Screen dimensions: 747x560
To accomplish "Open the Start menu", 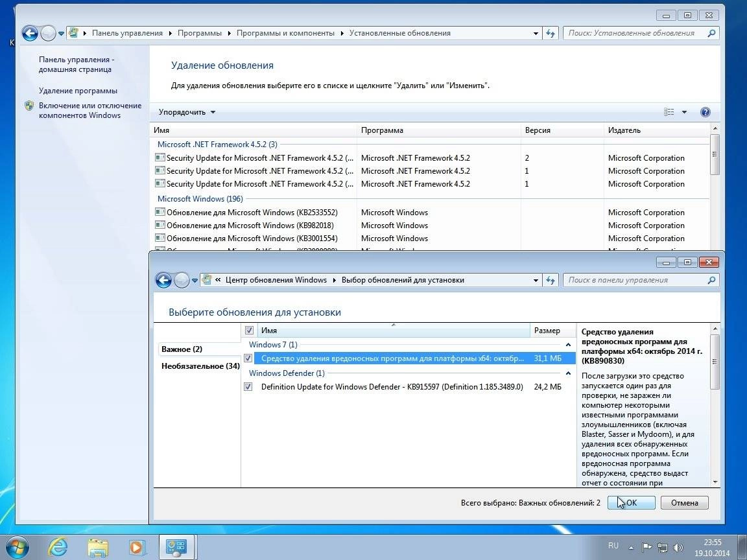I will point(17,548).
